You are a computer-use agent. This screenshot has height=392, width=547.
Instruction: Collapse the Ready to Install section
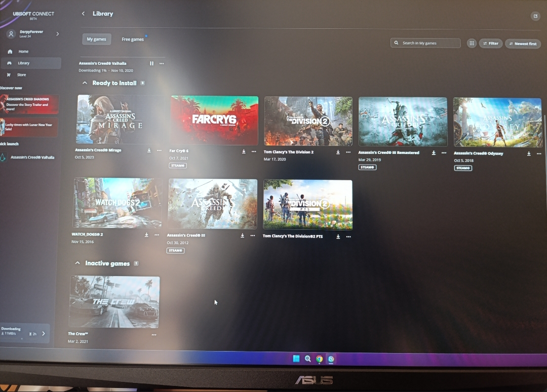pyautogui.click(x=85, y=83)
